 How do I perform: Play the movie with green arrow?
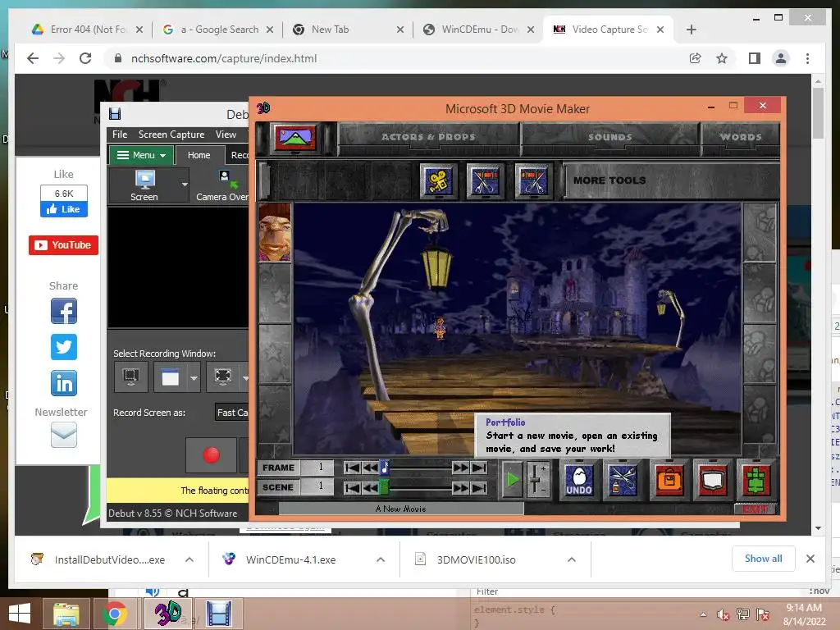[513, 479]
